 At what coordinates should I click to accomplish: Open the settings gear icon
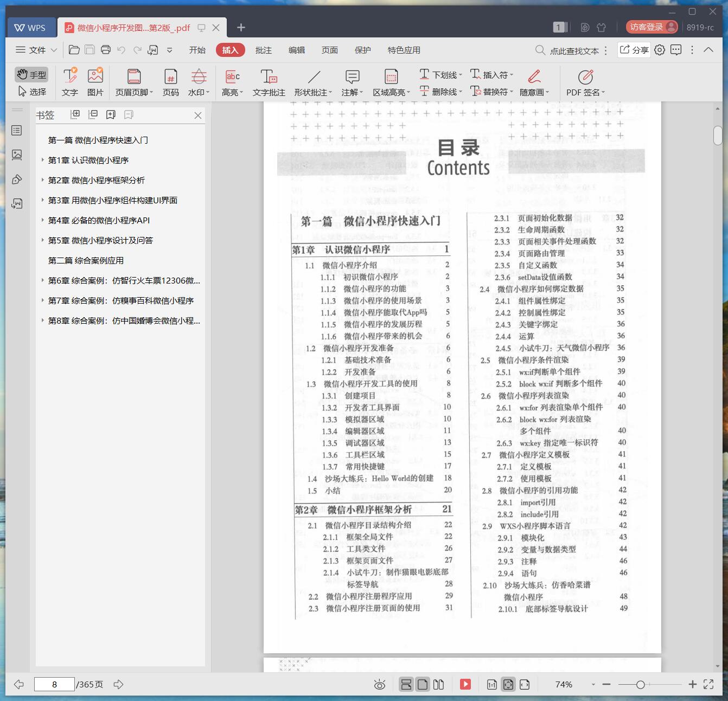(x=660, y=50)
